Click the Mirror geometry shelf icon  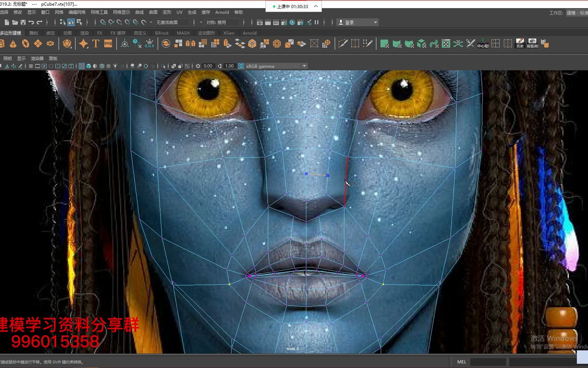191,44
